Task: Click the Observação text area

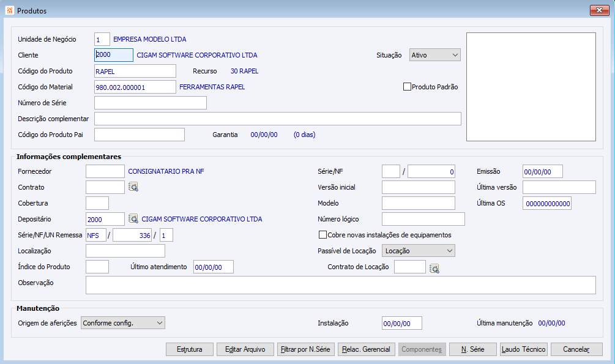Action: pyautogui.click(x=341, y=285)
